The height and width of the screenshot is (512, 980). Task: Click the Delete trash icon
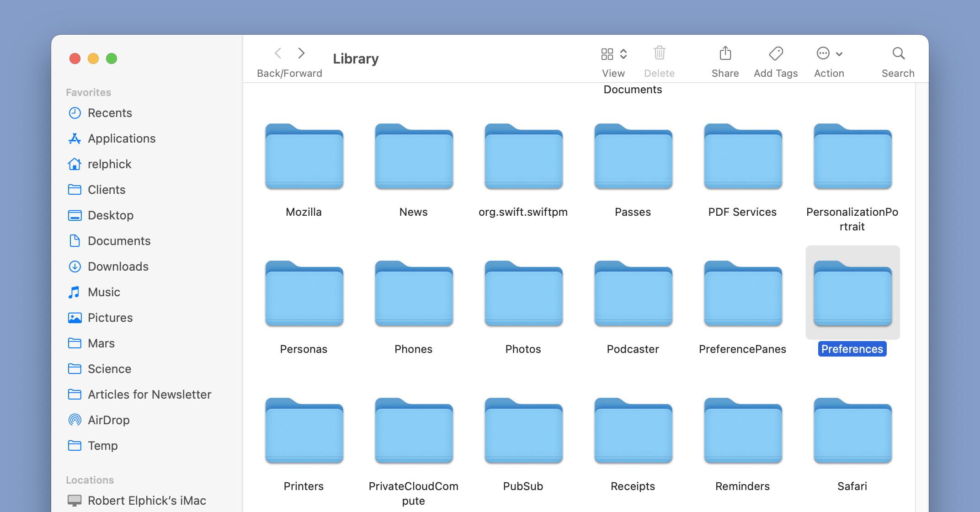(659, 53)
